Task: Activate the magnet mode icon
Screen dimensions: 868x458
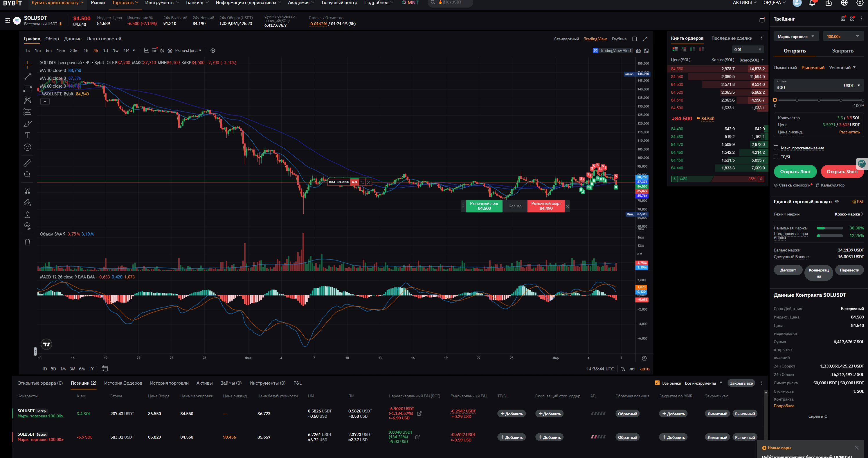Action: (27, 191)
